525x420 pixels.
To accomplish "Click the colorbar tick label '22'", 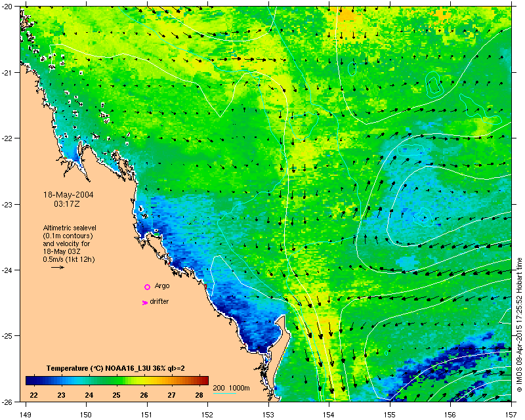I will point(33,395).
